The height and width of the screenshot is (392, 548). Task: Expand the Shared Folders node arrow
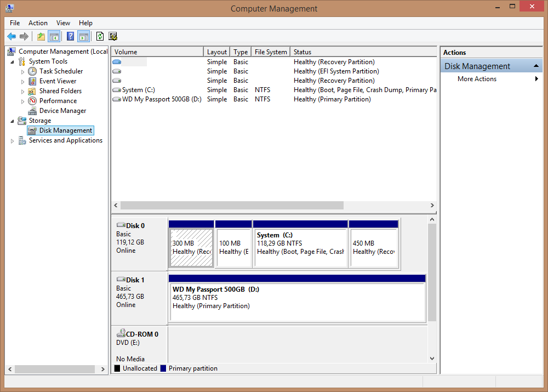tap(22, 92)
